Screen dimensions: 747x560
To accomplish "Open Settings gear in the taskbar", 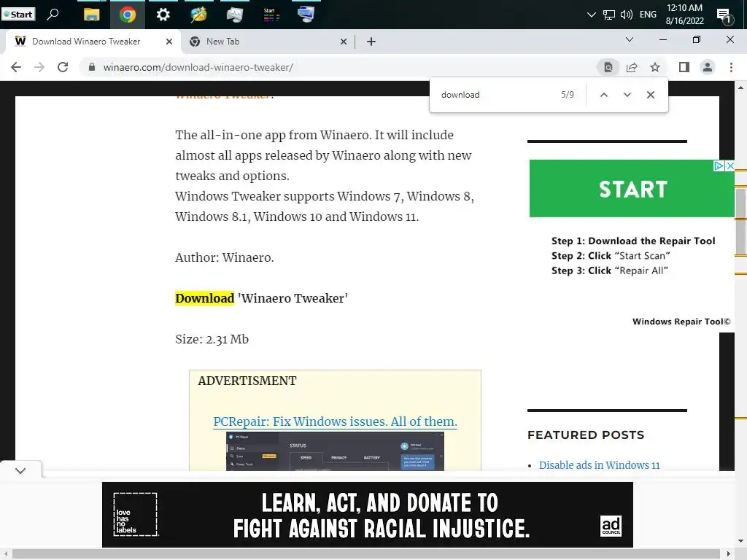I will (x=163, y=15).
